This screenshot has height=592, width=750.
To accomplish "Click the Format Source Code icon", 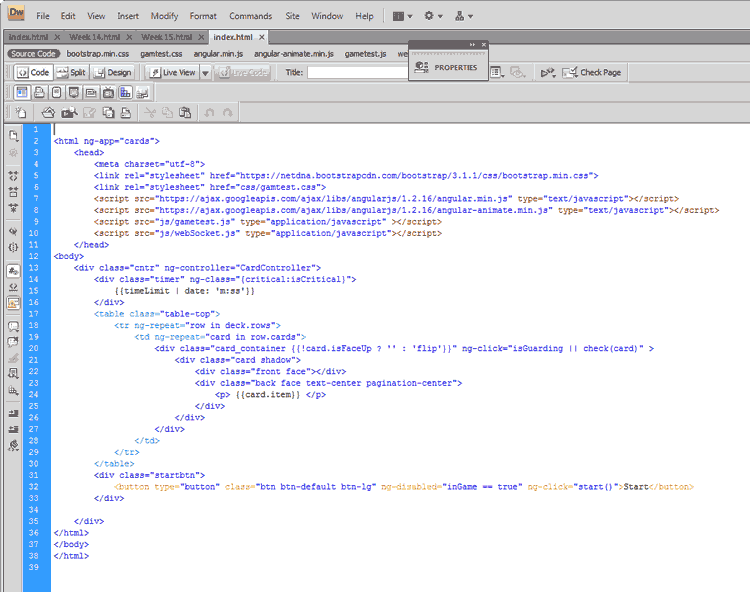I will click(x=13, y=446).
